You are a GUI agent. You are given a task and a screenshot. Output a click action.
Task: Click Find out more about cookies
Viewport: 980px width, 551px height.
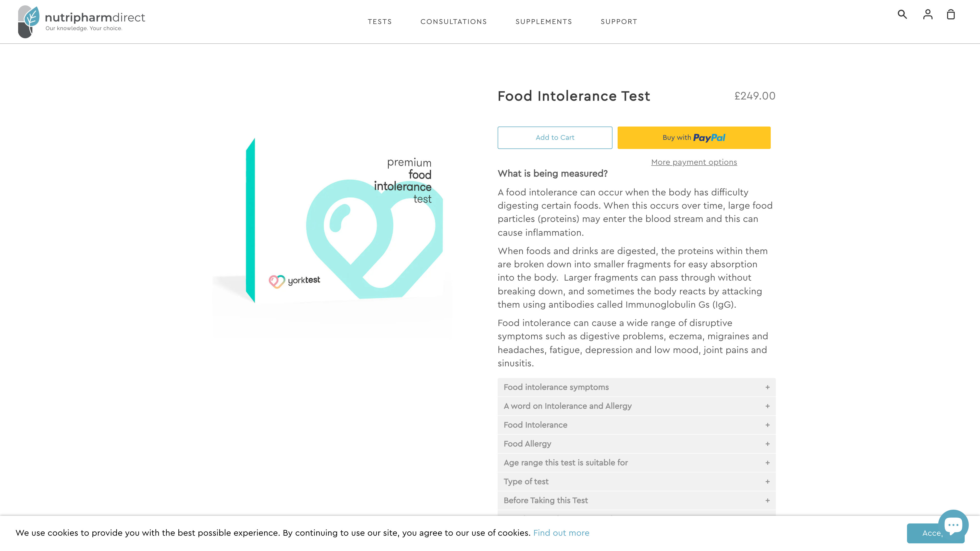click(x=561, y=533)
